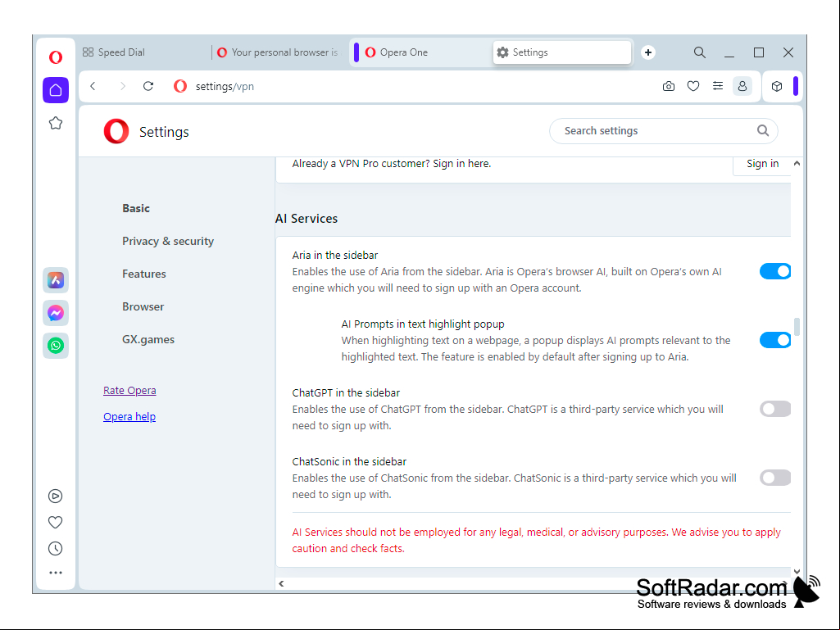Open the Browser settings section

point(143,306)
